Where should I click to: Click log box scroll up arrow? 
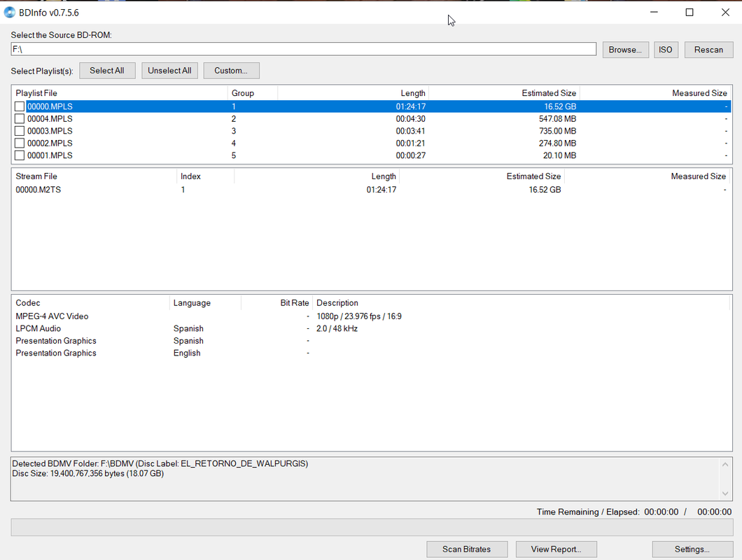(x=725, y=464)
